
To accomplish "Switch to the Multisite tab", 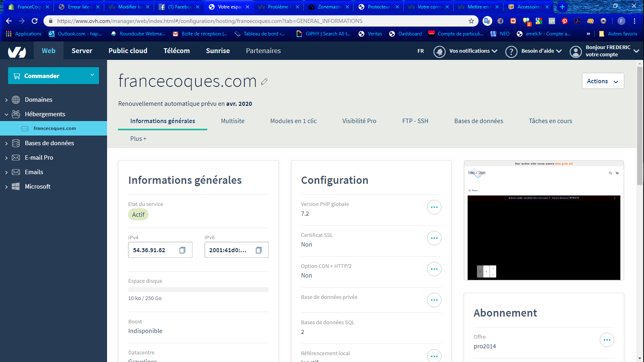I will [x=233, y=121].
